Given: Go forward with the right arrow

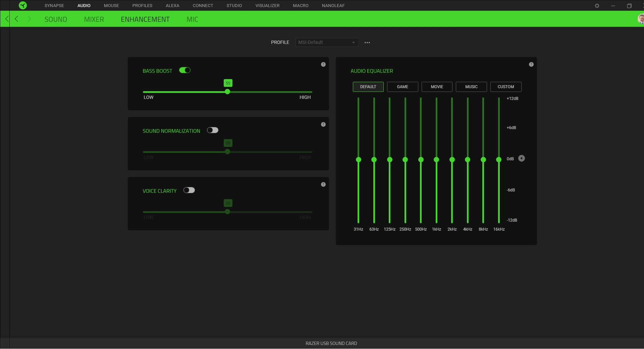Looking at the screenshot, I should pos(29,19).
